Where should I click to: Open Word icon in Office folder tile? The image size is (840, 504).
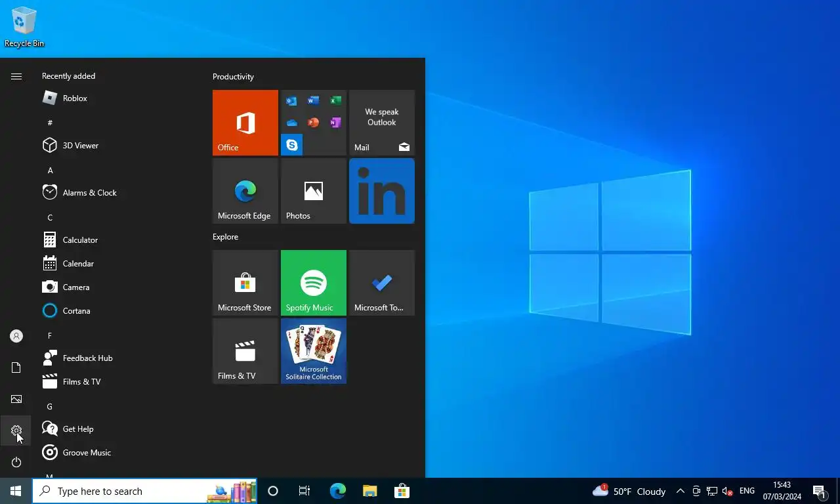(x=314, y=101)
